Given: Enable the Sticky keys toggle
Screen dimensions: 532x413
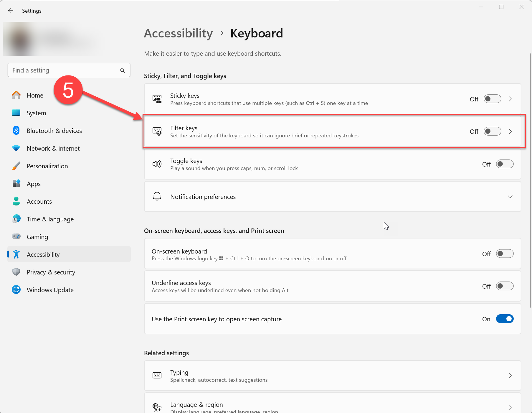Looking at the screenshot, I should [x=492, y=99].
